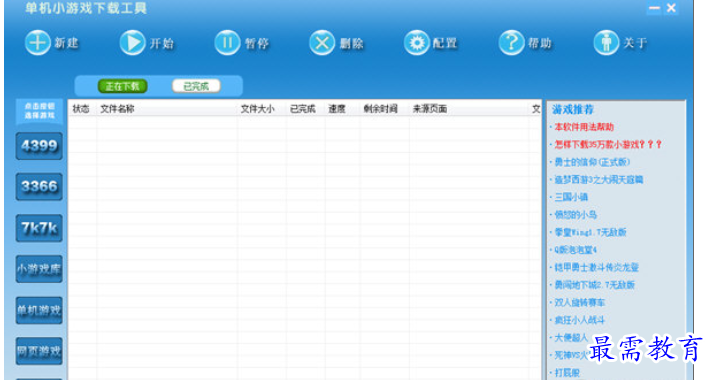Open 配置 settings gear icon
The height and width of the screenshot is (380, 711).
417,43
